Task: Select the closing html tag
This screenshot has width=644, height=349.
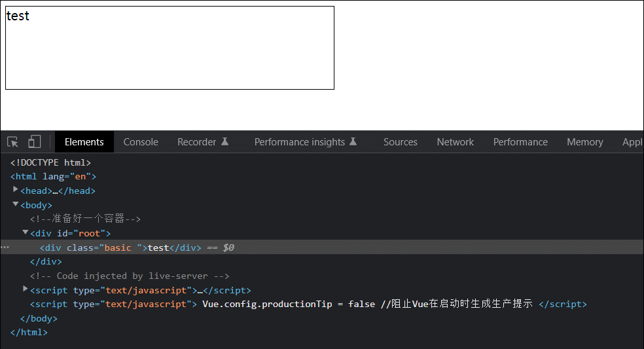Action: pyautogui.click(x=29, y=332)
